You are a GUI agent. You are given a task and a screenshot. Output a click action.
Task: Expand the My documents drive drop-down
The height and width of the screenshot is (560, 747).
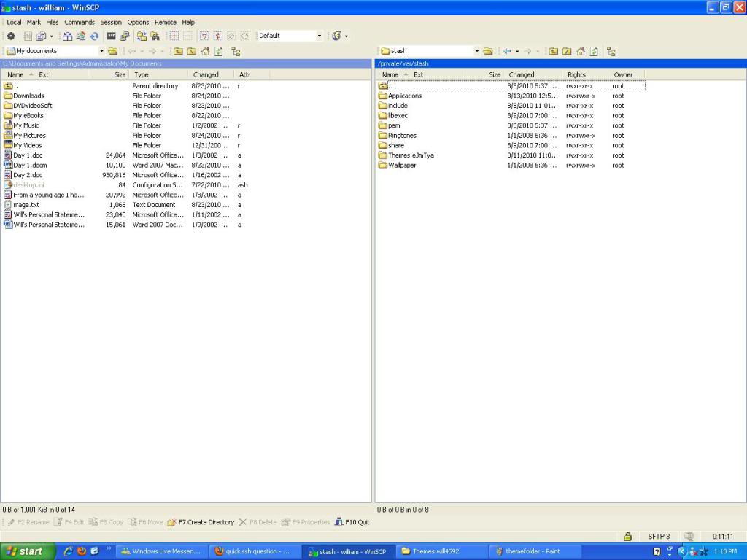[101, 51]
